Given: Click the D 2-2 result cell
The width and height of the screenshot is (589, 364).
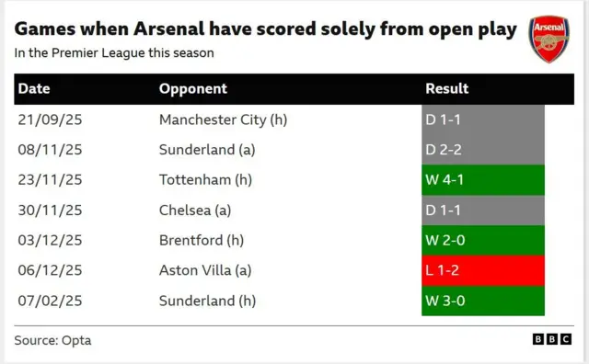Looking at the screenshot, I should coord(483,150).
